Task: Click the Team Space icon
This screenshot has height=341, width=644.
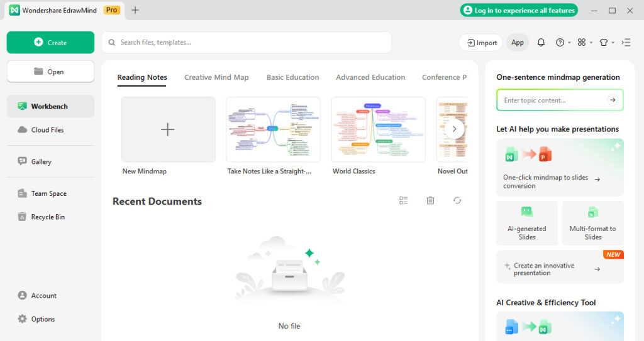Action: pyautogui.click(x=22, y=193)
